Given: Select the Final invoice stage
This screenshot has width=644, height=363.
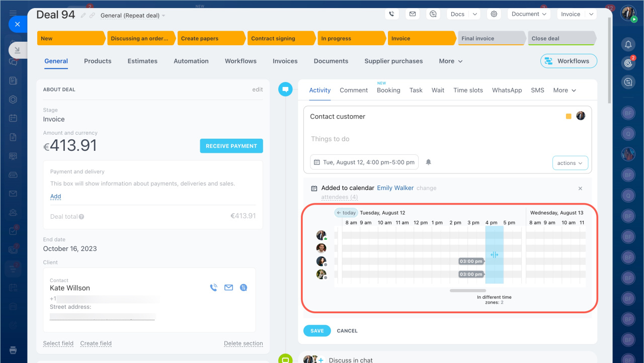Looking at the screenshot, I should [x=491, y=39].
